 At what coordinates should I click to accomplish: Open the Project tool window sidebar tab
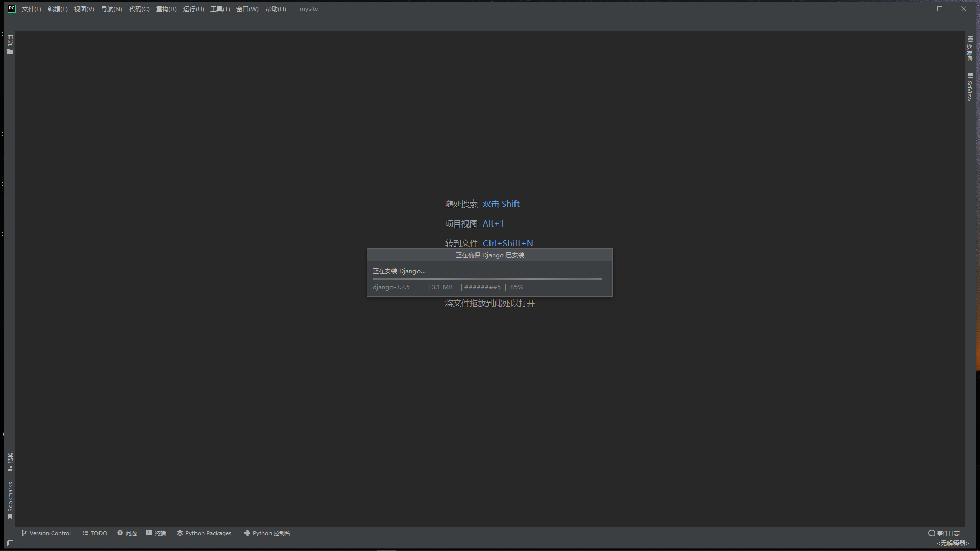coord(10,44)
